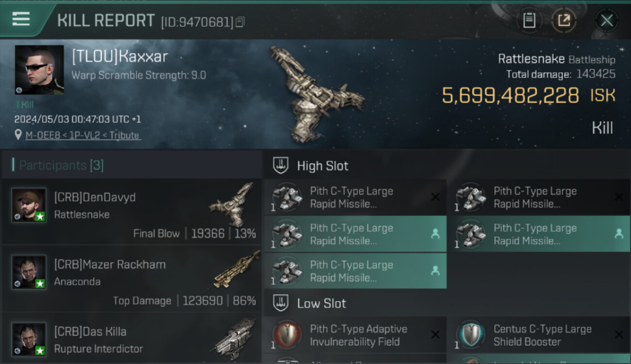Open the hamburger menu icon
The height and width of the screenshot is (364, 631).
[x=21, y=19]
